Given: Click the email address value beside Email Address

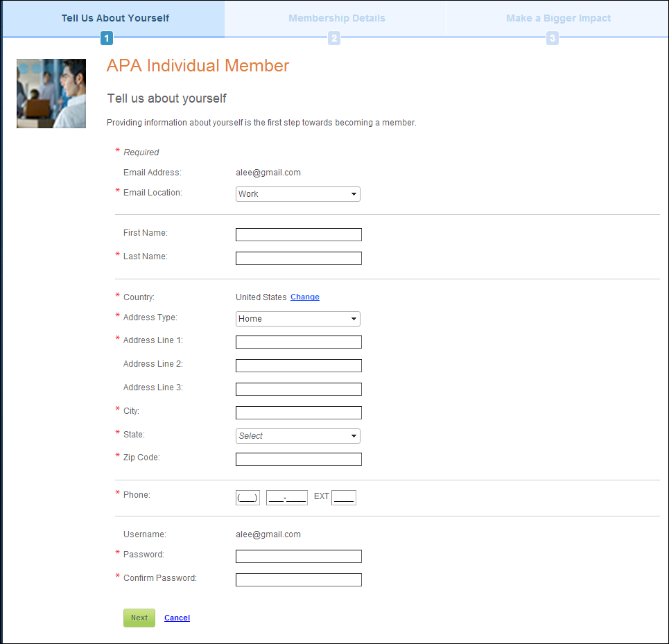Looking at the screenshot, I should click(x=268, y=173).
